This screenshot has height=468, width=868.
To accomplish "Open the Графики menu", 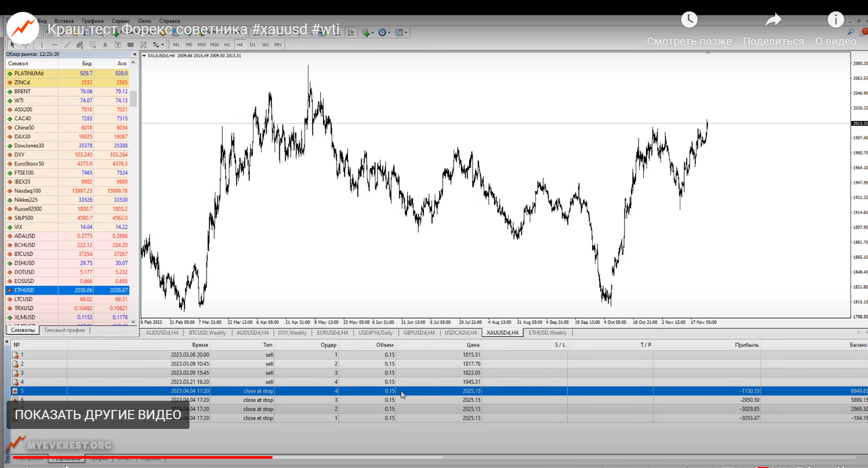I will (93, 21).
